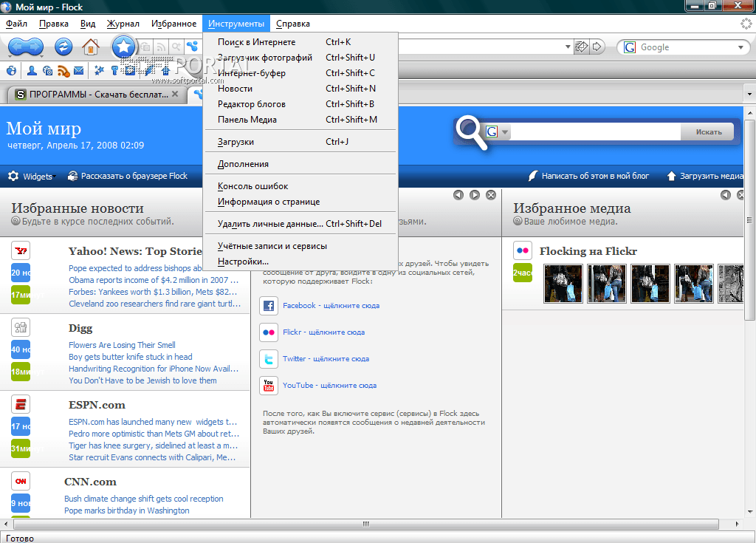756x543 pixels.
Task: Open the Справка menu
Action: (292, 24)
